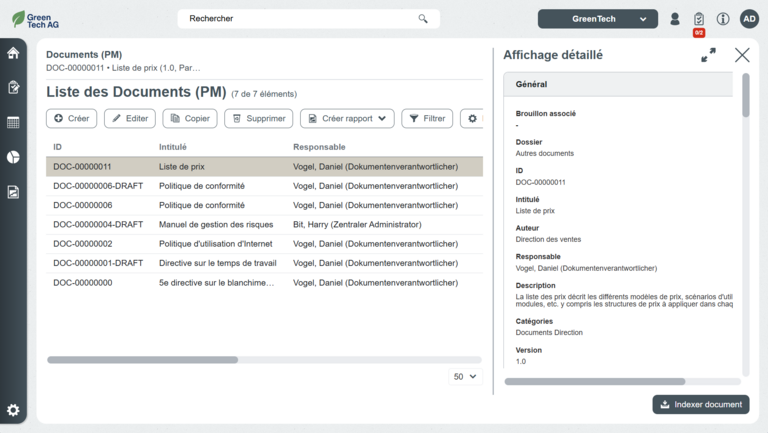Open the home icon in left sidebar

pos(13,53)
